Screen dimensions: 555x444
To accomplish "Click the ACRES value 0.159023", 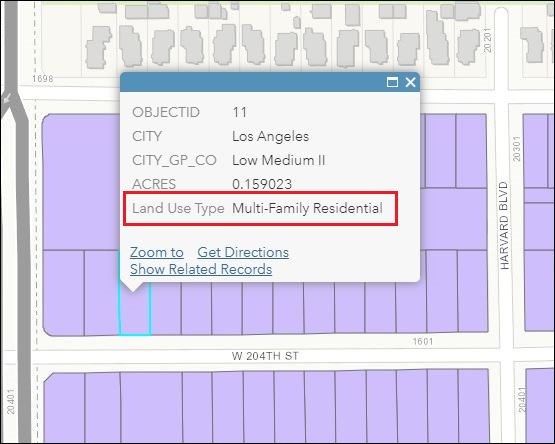I will pyautogui.click(x=262, y=184).
